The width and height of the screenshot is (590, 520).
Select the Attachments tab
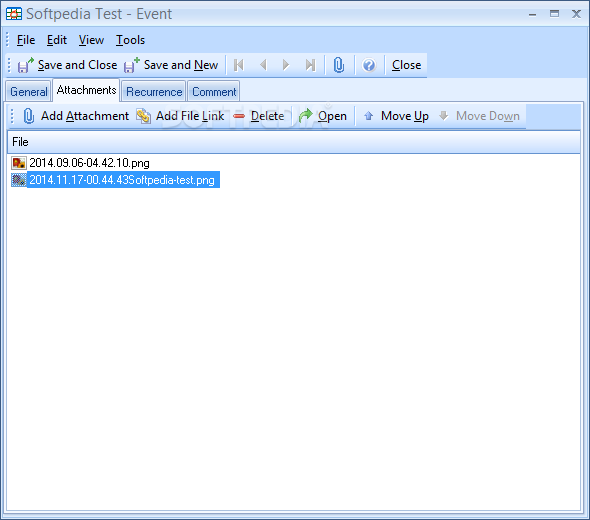coord(87,90)
